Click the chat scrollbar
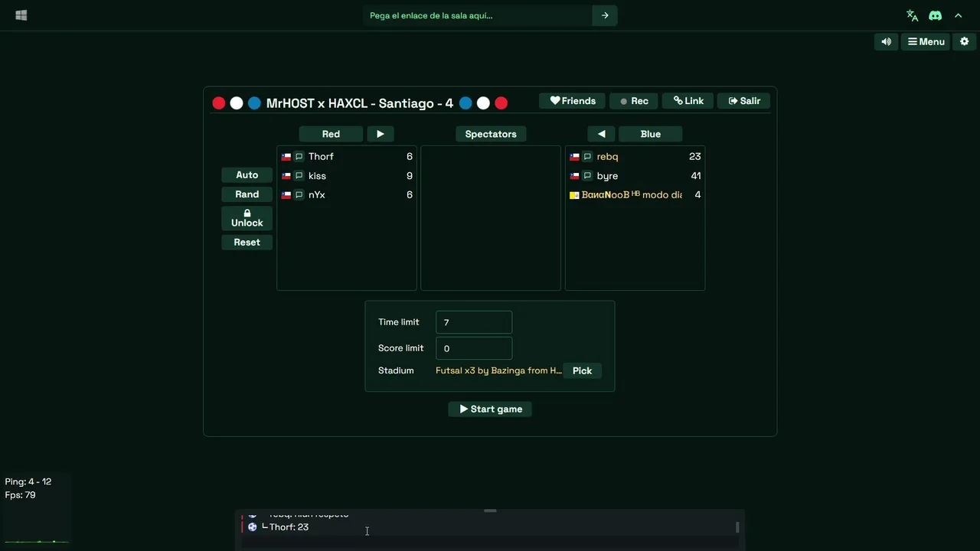 737,527
